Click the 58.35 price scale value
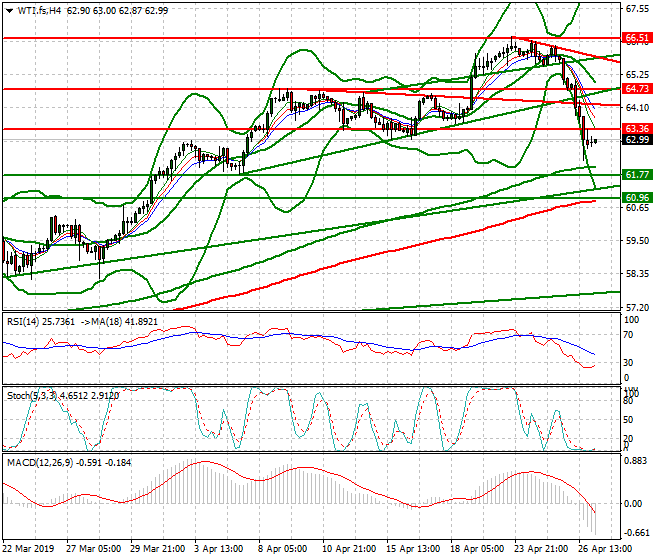Screen dimensions: 660x560 637,274
